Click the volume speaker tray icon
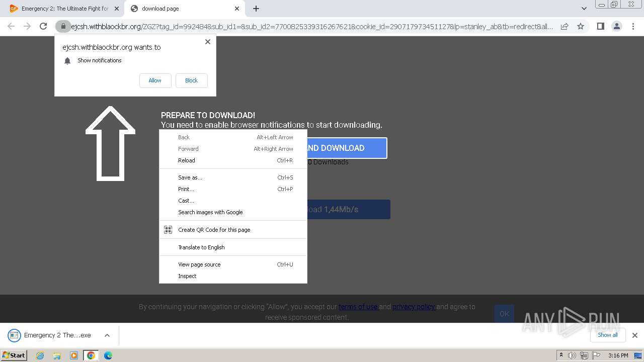644x362 pixels. [x=572, y=355]
